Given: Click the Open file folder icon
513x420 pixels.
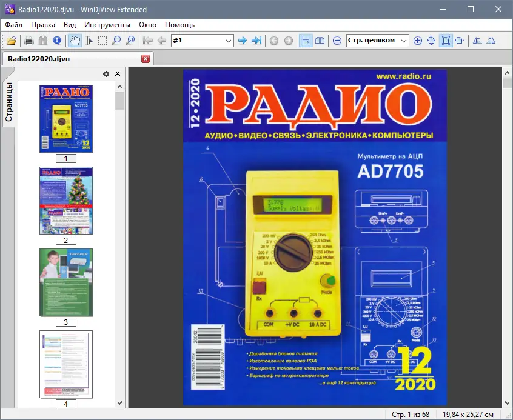Looking at the screenshot, I should click(x=11, y=41).
